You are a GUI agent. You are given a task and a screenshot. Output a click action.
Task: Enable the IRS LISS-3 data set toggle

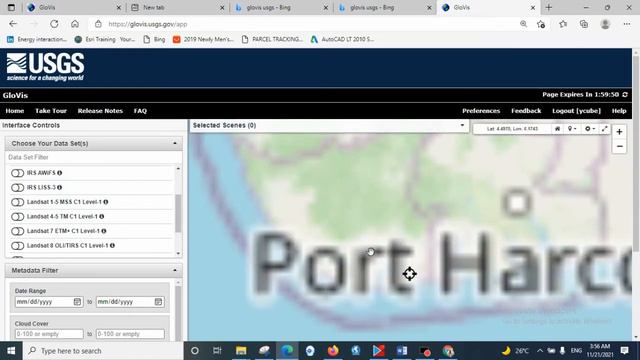pyautogui.click(x=18, y=188)
